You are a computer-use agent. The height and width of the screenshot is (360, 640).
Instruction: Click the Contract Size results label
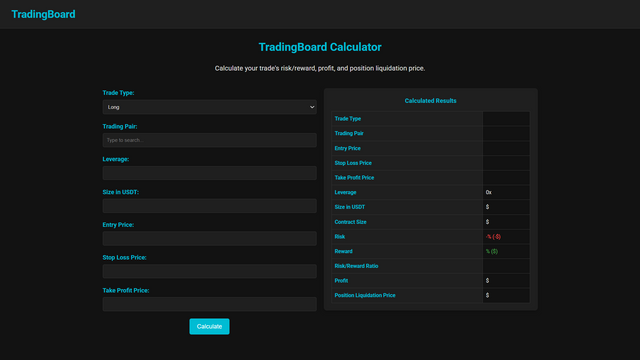350,222
